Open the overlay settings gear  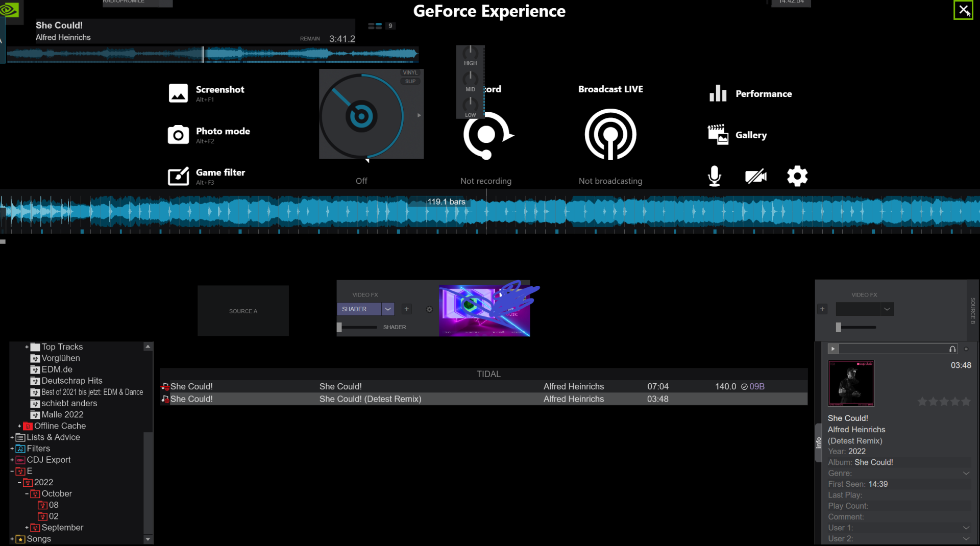(x=797, y=176)
